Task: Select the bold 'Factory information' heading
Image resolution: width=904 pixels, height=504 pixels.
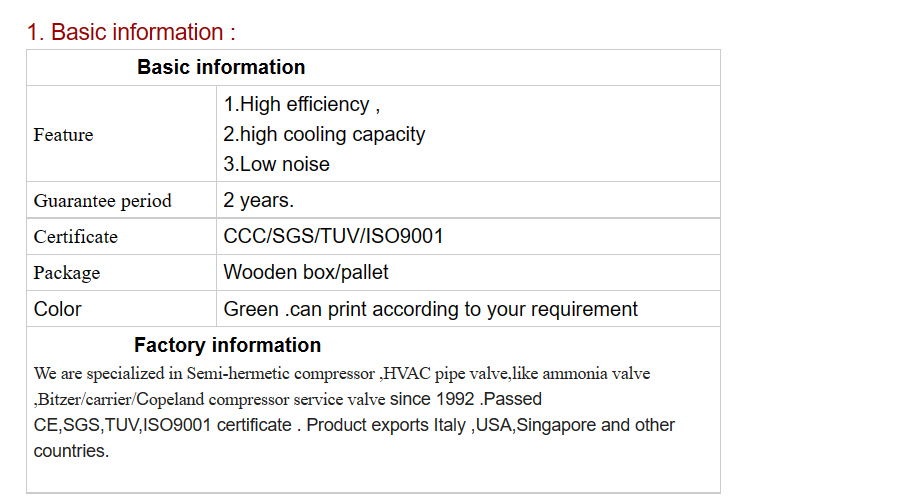Action: [227, 345]
